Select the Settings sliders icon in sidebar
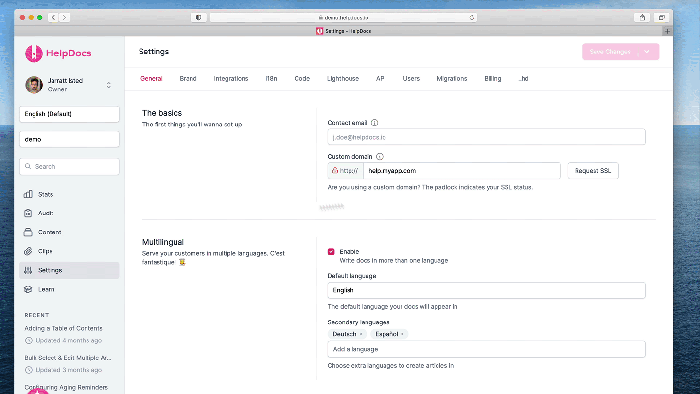Screen dimensions: 700x394 click(x=28, y=270)
